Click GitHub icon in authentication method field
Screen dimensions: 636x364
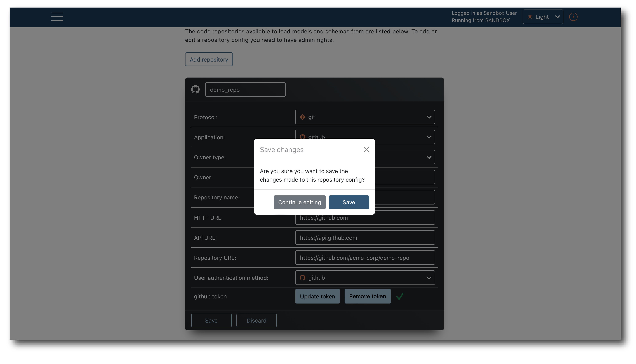[x=302, y=278]
